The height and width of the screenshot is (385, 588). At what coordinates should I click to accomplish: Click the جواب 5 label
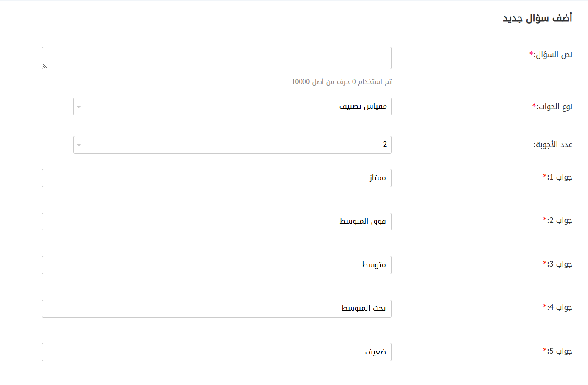[x=560, y=351]
